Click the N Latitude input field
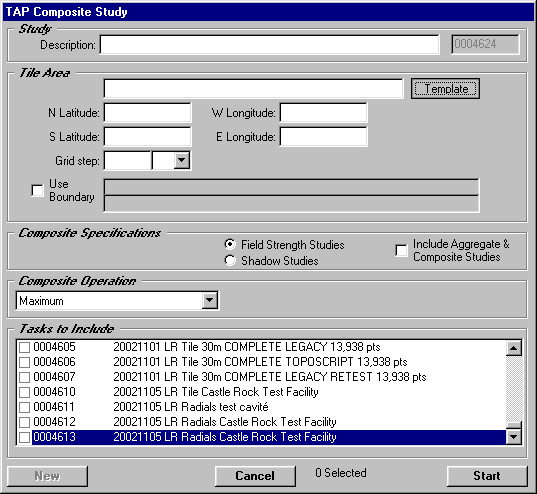537x494 pixels. pos(148,112)
